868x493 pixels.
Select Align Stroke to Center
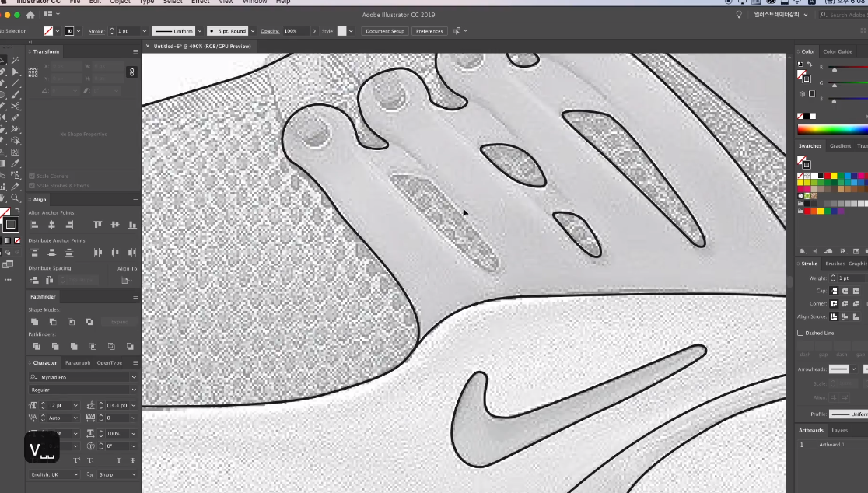click(834, 316)
